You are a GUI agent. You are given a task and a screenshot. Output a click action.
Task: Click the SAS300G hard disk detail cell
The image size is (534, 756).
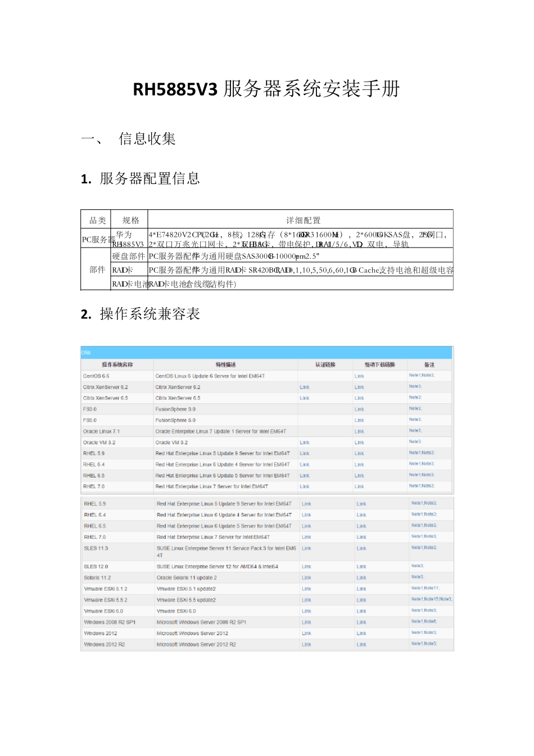click(301, 256)
